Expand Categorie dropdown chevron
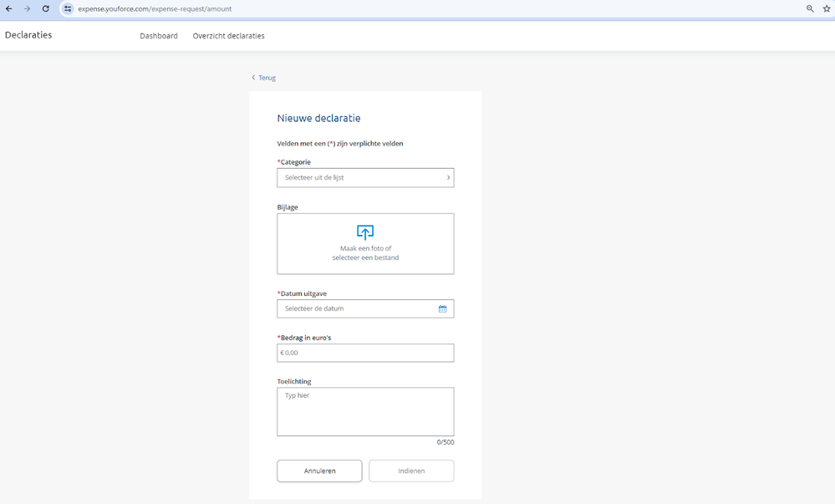835x504 pixels. [448, 178]
